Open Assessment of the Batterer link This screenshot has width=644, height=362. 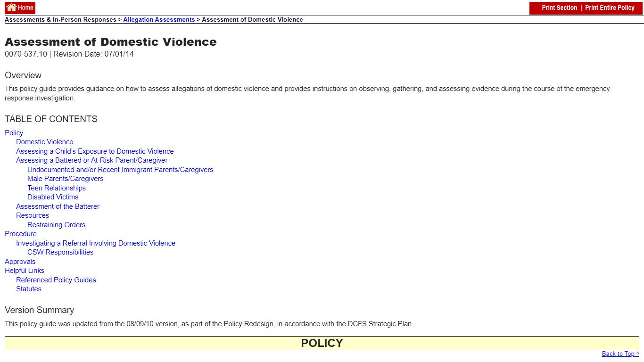pyautogui.click(x=58, y=206)
